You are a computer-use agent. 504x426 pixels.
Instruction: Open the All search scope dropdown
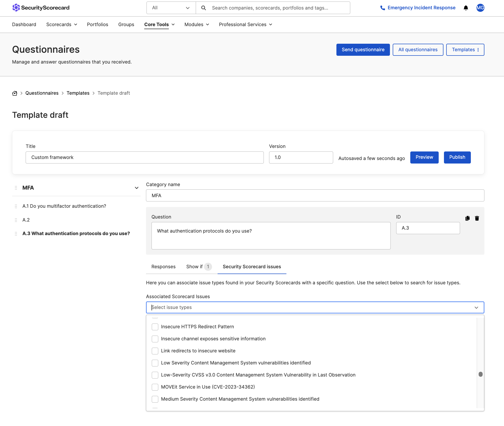click(171, 8)
